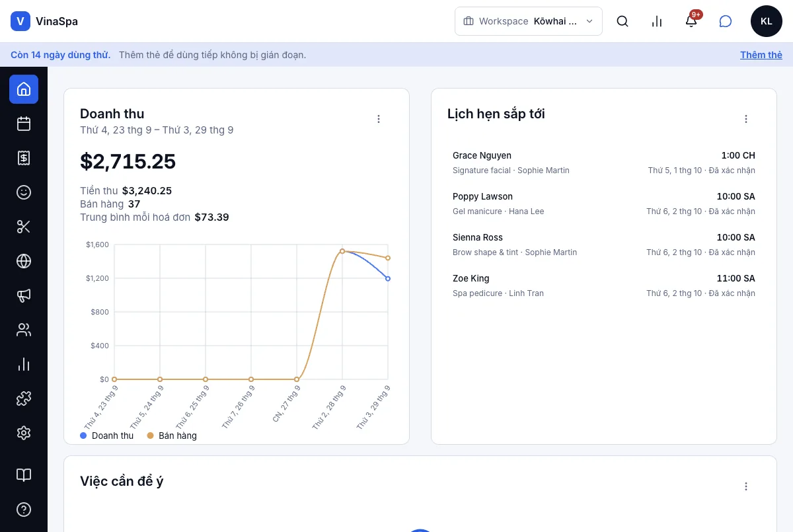The width and height of the screenshot is (793, 532).
Task: Open Poppy Lawson's appointment
Action: click(604, 204)
